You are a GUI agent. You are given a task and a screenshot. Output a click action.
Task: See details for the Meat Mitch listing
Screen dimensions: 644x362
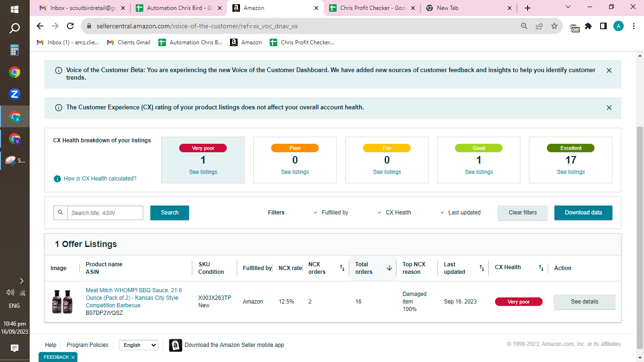pos(585,302)
